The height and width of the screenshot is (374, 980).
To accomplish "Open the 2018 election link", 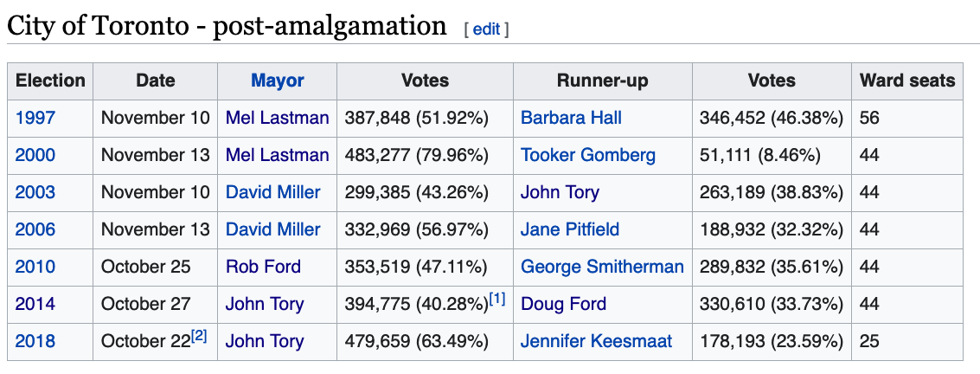I will (x=35, y=341).
